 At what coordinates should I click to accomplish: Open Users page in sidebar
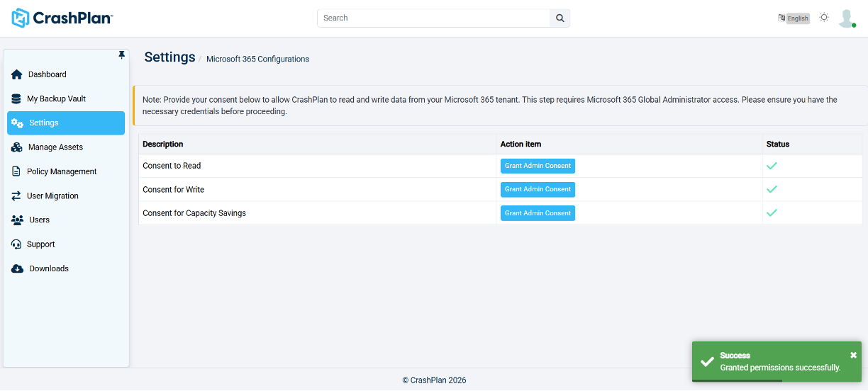(66, 220)
